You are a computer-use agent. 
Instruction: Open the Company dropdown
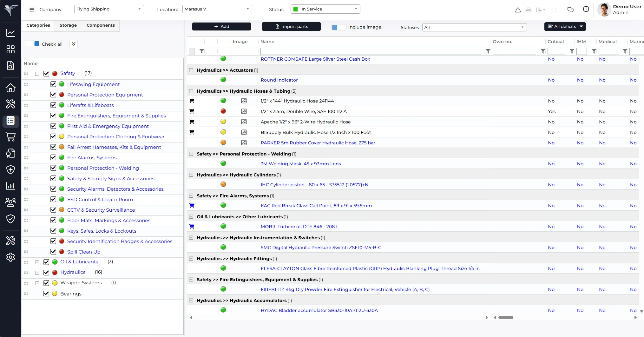point(109,9)
